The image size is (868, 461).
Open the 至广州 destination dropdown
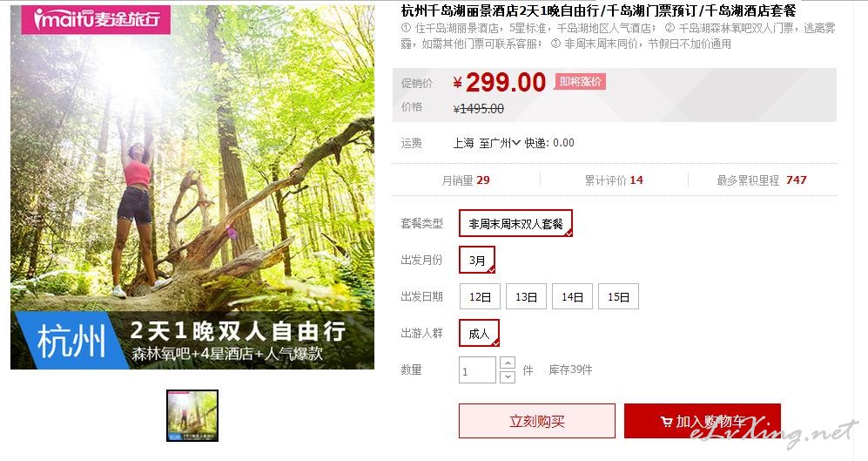point(500,143)
